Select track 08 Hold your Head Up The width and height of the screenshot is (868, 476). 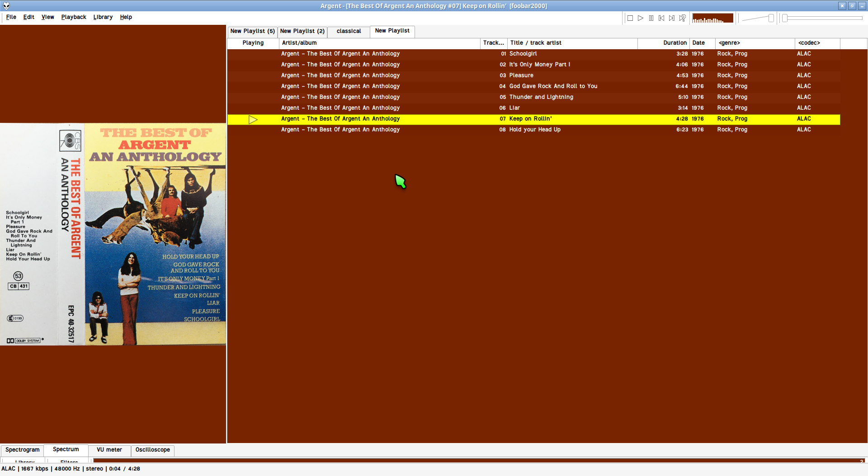[533, 130]
